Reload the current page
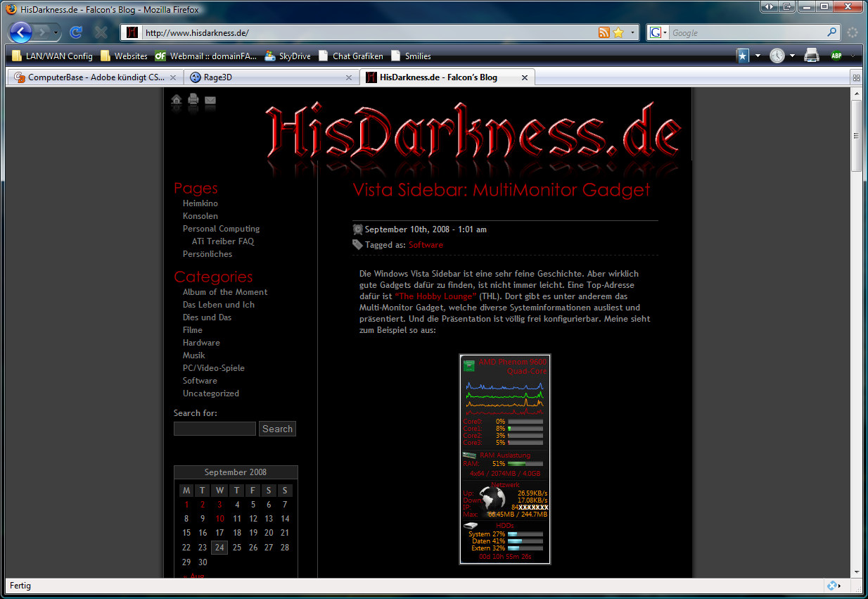 click(x=76, y=32)
